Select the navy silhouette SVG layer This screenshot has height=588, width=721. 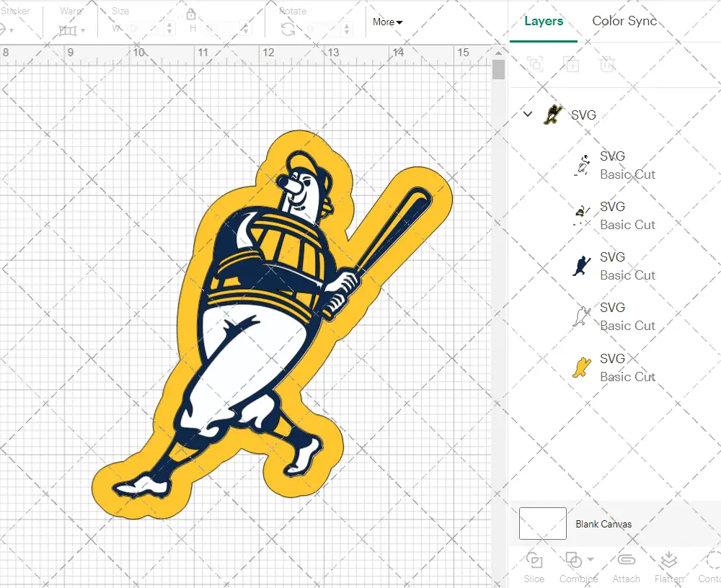(x=582, y=266)
